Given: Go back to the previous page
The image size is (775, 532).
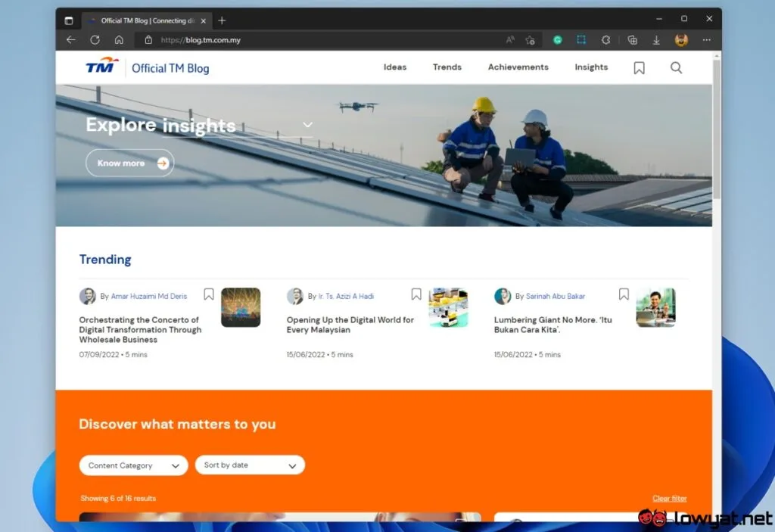Looking at the screenshot, I should point(70,40).
